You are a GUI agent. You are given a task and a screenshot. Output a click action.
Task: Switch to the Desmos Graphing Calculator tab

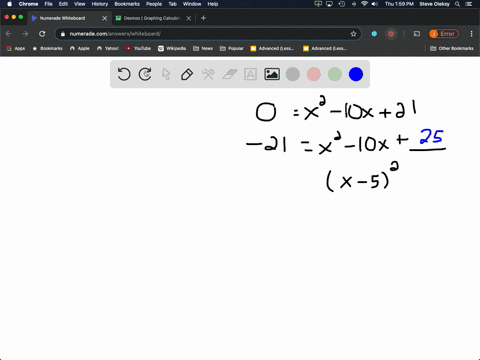point(152,18)
